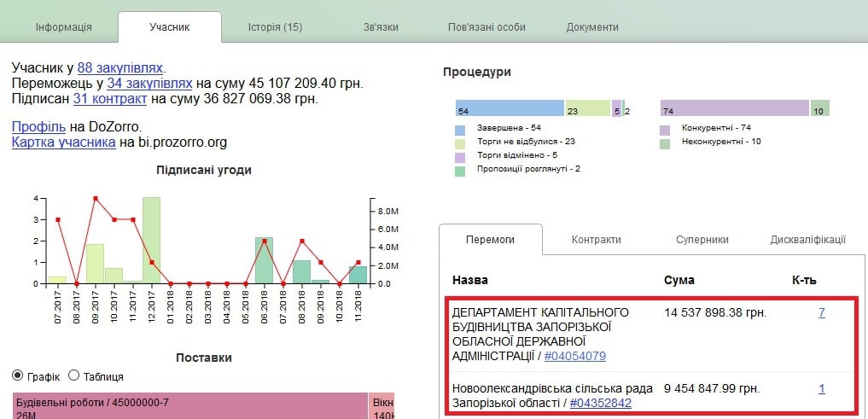Select the Таблиця radio button
868x419 pixels.
pyautogui.click(x=73, y=376)
